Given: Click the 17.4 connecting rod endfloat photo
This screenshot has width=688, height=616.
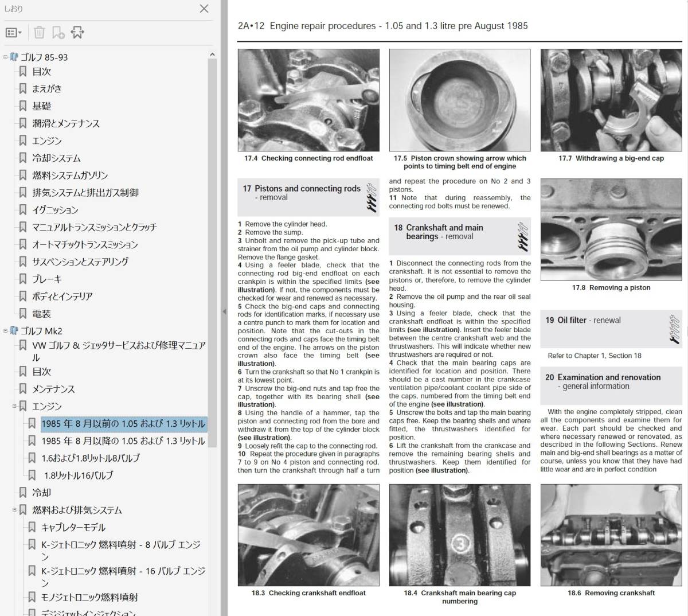Looking at the screenshot, I should pyautogui.click(x=308, y=100).
